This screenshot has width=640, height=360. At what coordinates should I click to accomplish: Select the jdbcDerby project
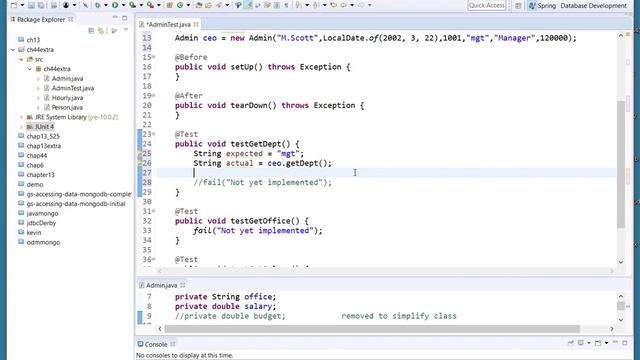pyautogui.click(x=41, y=223)
